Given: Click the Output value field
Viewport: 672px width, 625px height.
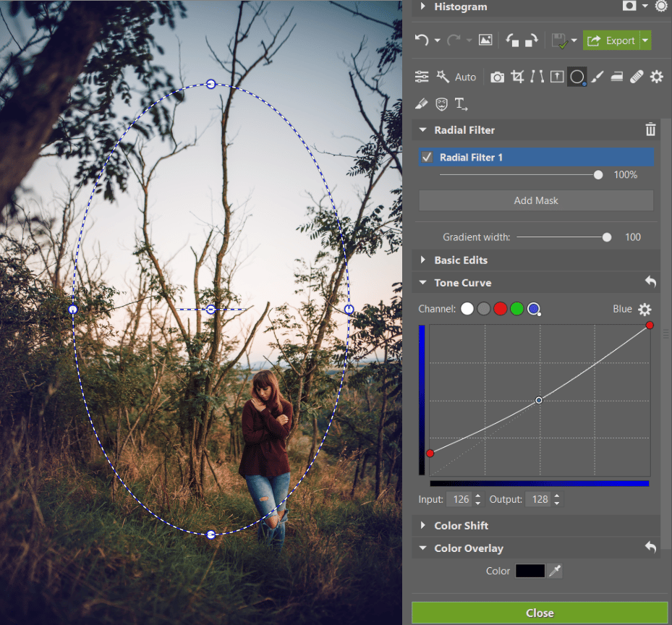Looking at the screenshot, I should pyautogui.click(x=539, y=499).
